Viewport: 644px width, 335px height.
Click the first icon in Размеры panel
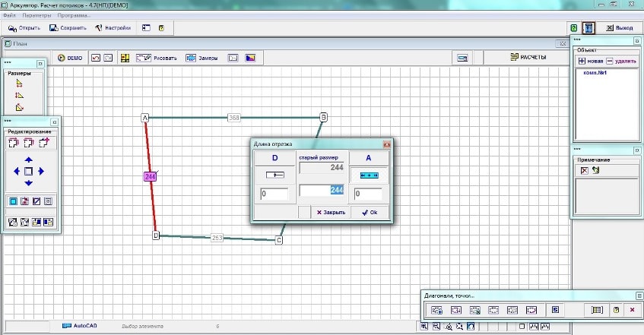[20, 84]
